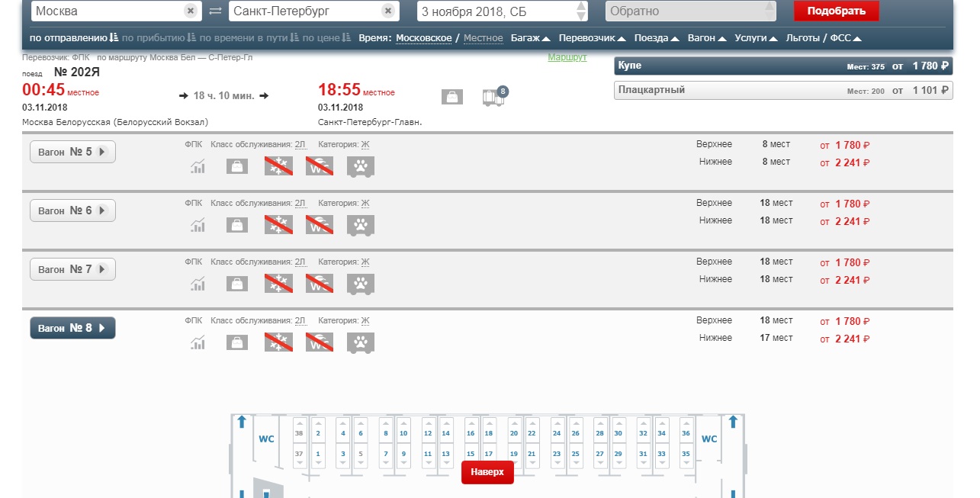Open the price dynamics chart icon for wagon 8
The width and height of the screenshot is (980, 498).
pos(198,342)
